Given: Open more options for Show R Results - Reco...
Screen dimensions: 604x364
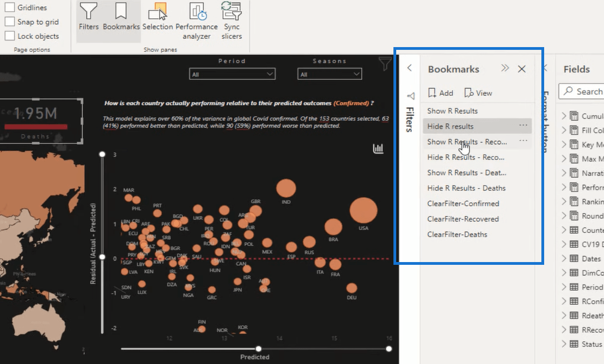Looking at the screenshot, I should (x=523, y=140).
